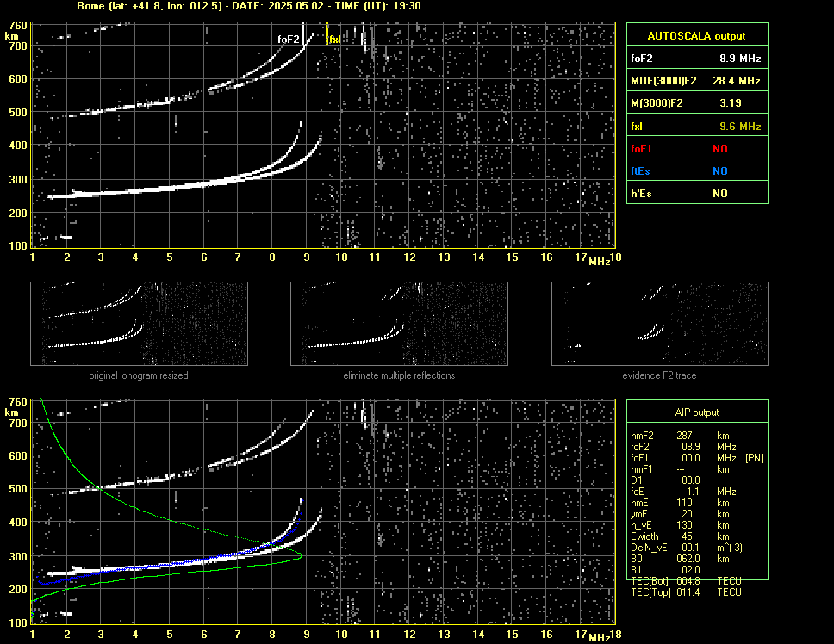The width and height of the screenshot is (834, 644).
Task: Select the 3.19 M(3000)F2 value
Action: 731,103
